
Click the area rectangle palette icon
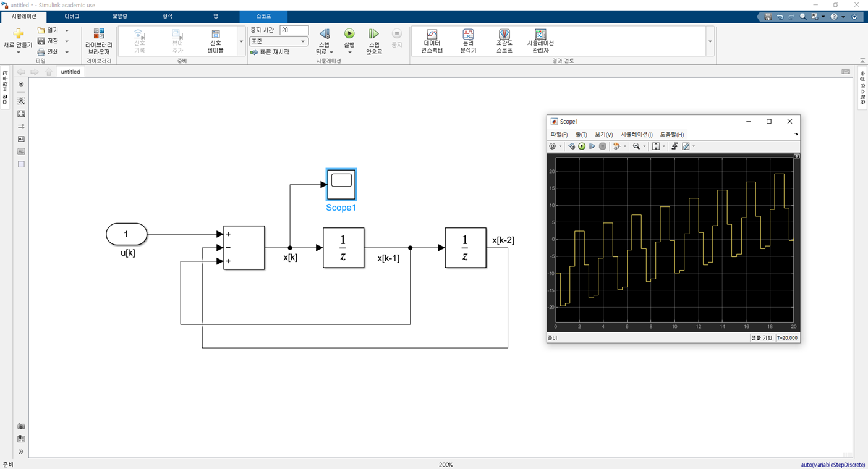[21, 164]
